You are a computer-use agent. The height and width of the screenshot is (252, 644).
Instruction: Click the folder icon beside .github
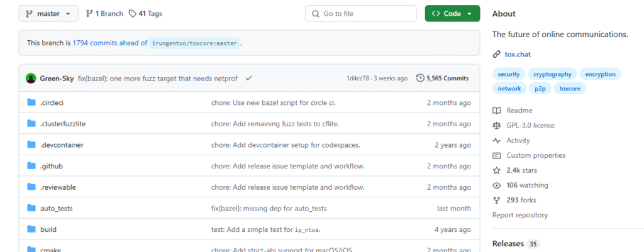[x=31, y=166]
